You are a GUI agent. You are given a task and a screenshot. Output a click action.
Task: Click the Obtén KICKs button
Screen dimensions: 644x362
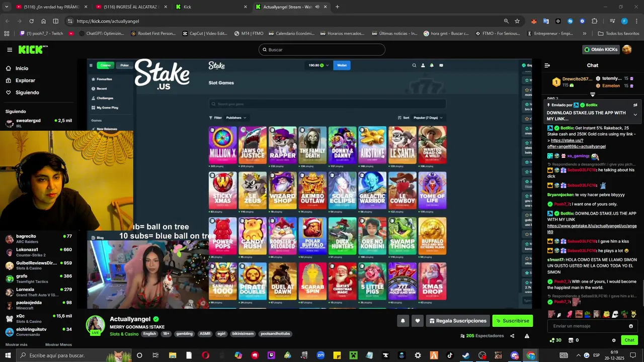600,49
